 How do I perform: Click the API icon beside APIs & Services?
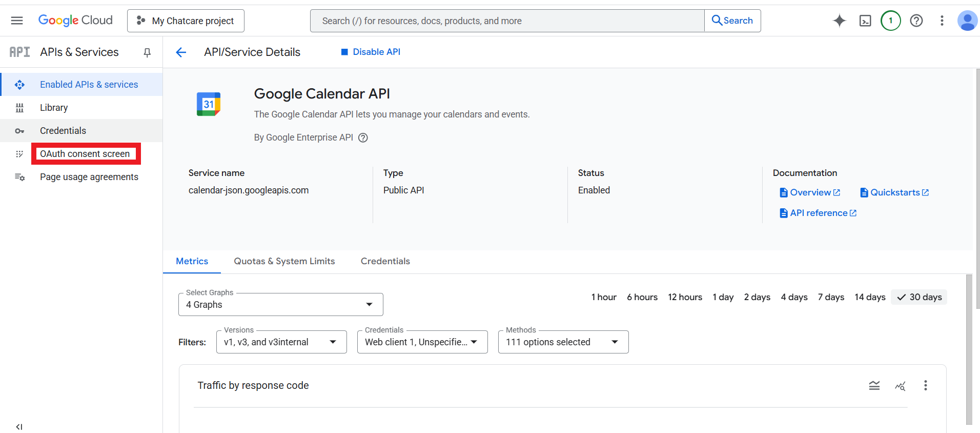click(19, 52)
